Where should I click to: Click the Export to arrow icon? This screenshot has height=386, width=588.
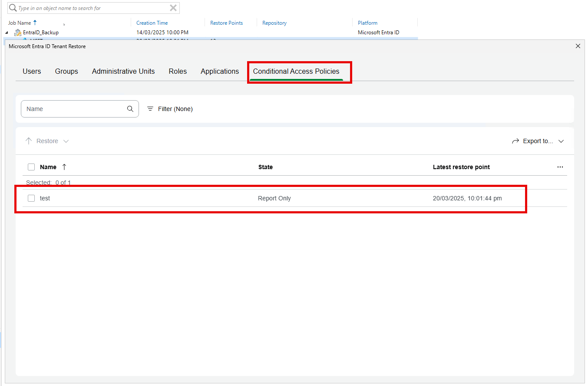(515, 141)
